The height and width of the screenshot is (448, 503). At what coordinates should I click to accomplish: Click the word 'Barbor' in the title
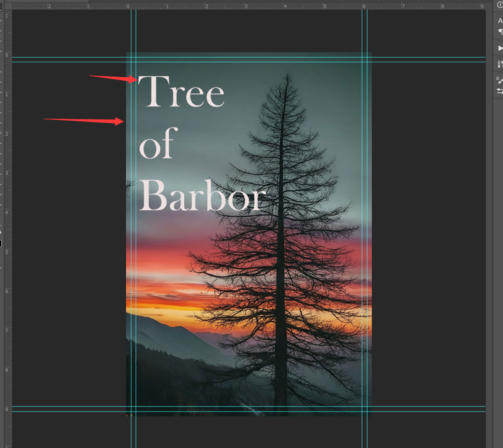[x=202, y=196]
